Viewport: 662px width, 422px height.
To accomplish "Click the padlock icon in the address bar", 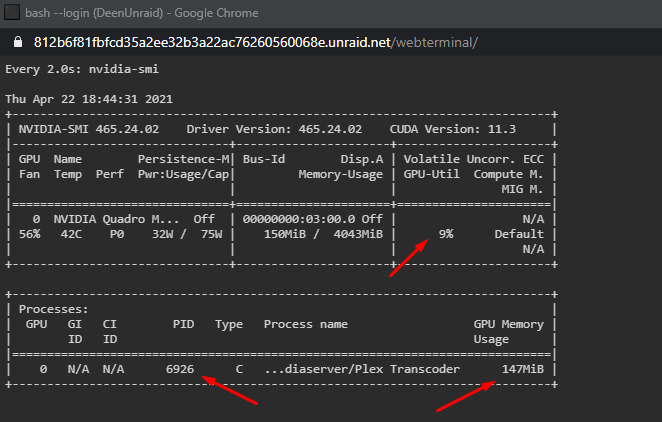I will (18, 42).
